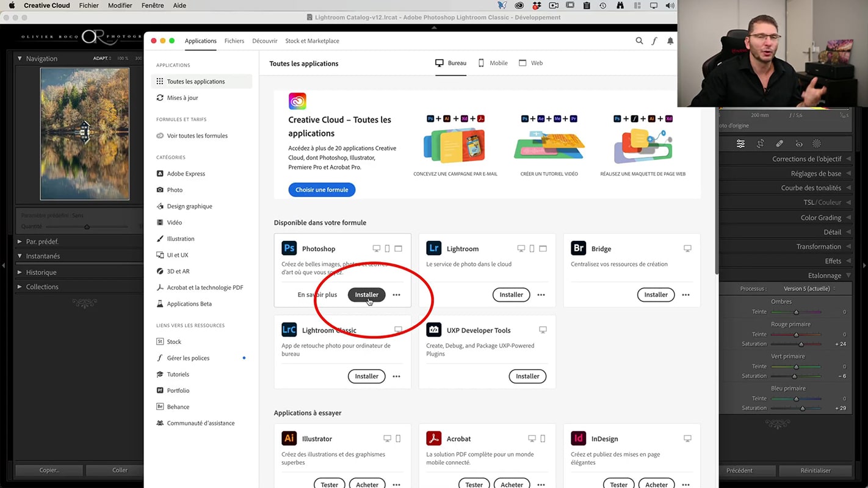The image size is (868, 488).
Task: Click the Acrobat app icon
Action: (x=434, y=439)
